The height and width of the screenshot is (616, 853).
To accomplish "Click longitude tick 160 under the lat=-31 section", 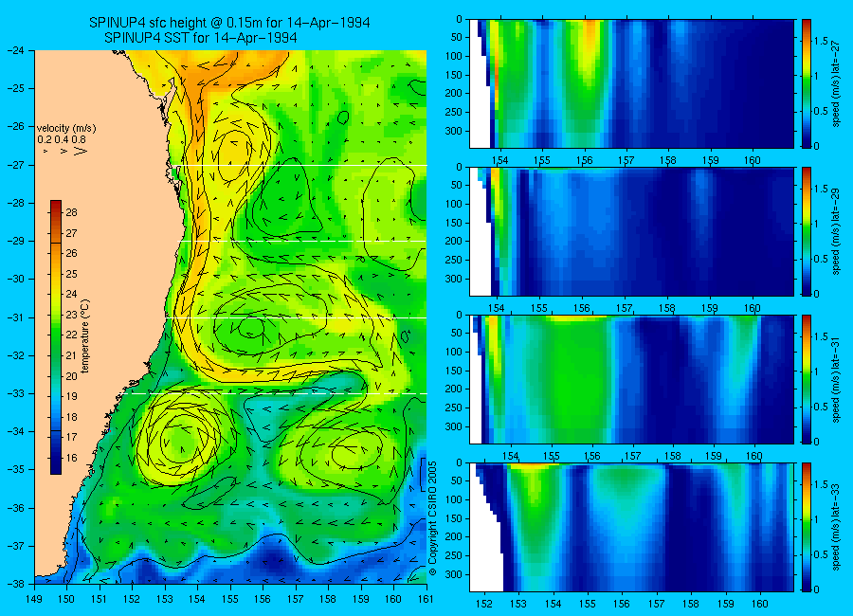I will click(754, 456).
